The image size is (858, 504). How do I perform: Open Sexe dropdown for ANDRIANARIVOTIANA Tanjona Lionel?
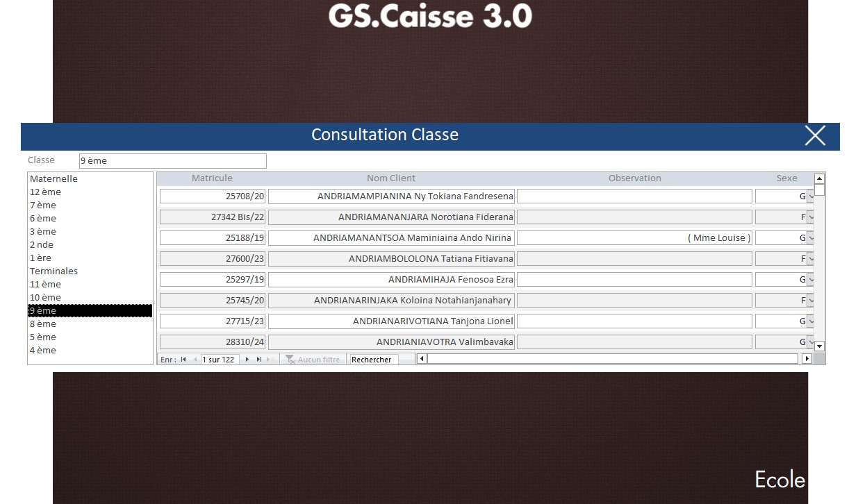[811, 321]
